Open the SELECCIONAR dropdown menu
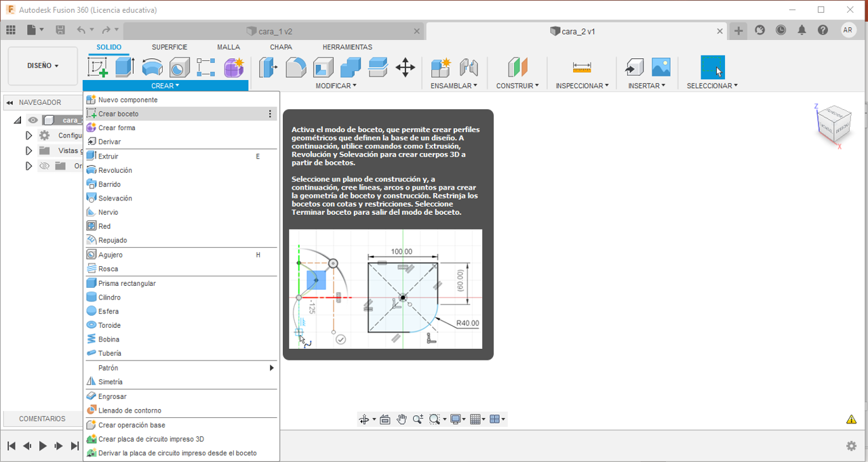This screenshot has width=868, height=462. coord(712,86)
